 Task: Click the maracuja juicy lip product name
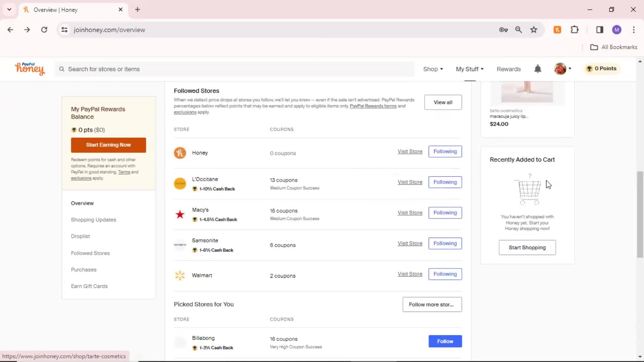pos(509,116)
